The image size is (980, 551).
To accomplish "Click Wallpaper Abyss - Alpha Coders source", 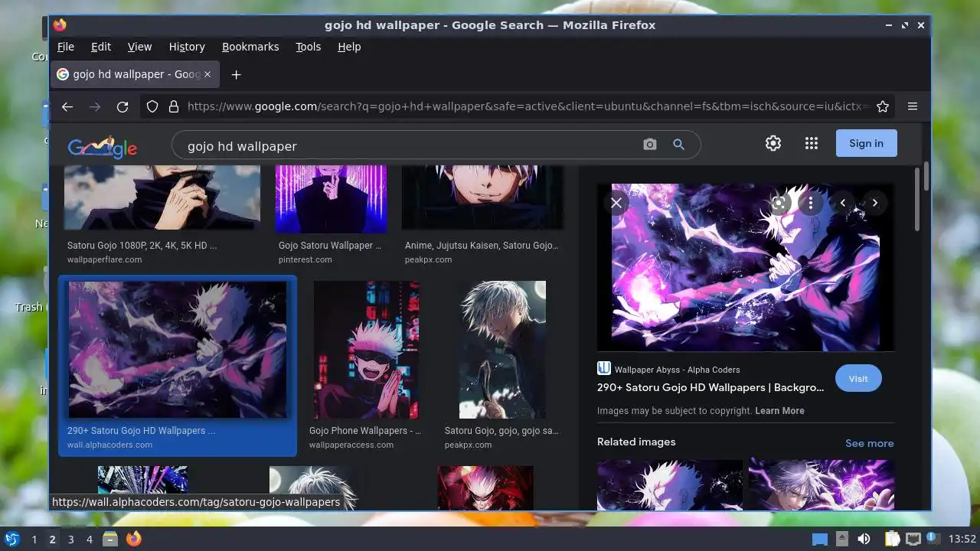I will click(677, 370).
